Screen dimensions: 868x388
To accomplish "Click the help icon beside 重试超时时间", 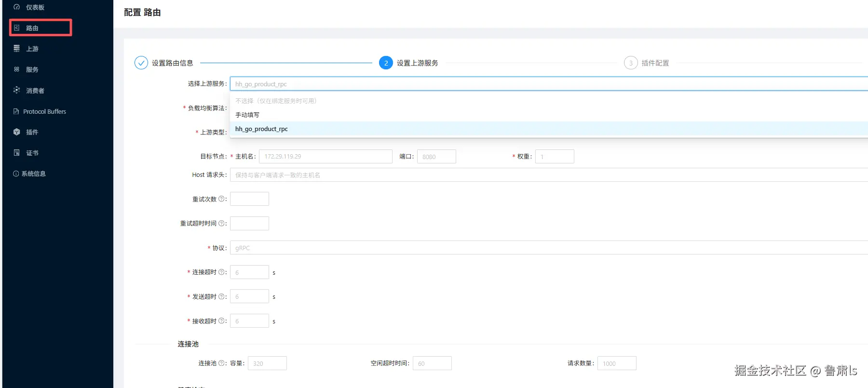I will coord(221,223).
